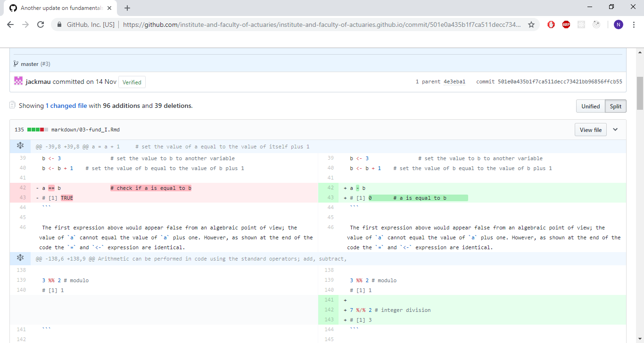Click the profile avatar labeled N
The height and width of the screenshot is (343, 644).
[x=619, y=24]
